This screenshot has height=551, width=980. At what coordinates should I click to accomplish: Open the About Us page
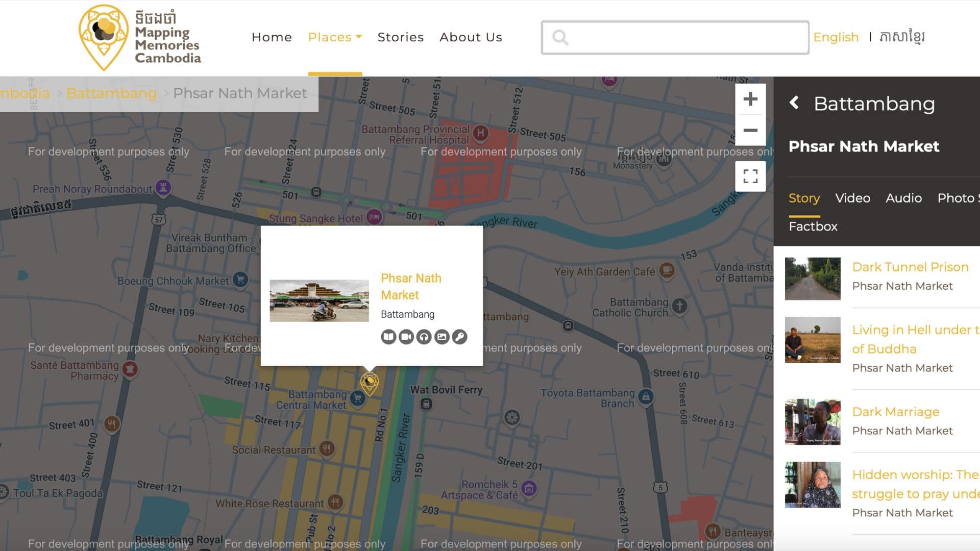coord(471,37)
